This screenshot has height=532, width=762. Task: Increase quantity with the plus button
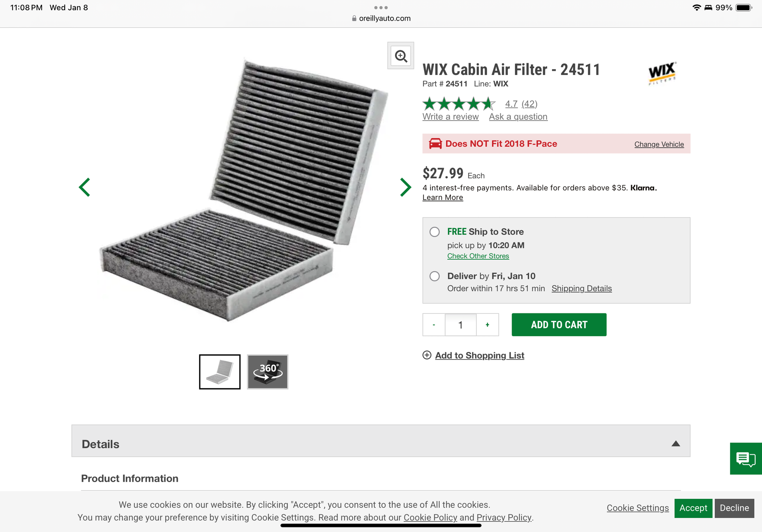click(487, 325)
